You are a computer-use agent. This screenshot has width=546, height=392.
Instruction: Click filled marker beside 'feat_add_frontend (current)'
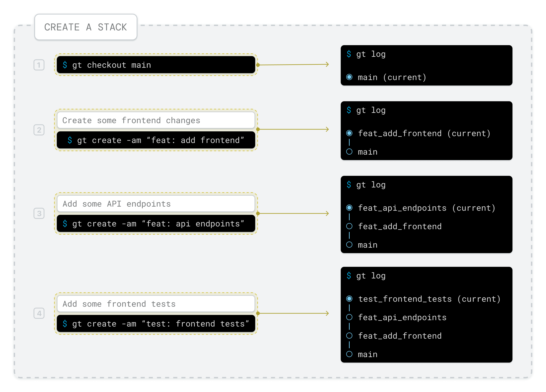pyautogui.click(x=349, y=133)
